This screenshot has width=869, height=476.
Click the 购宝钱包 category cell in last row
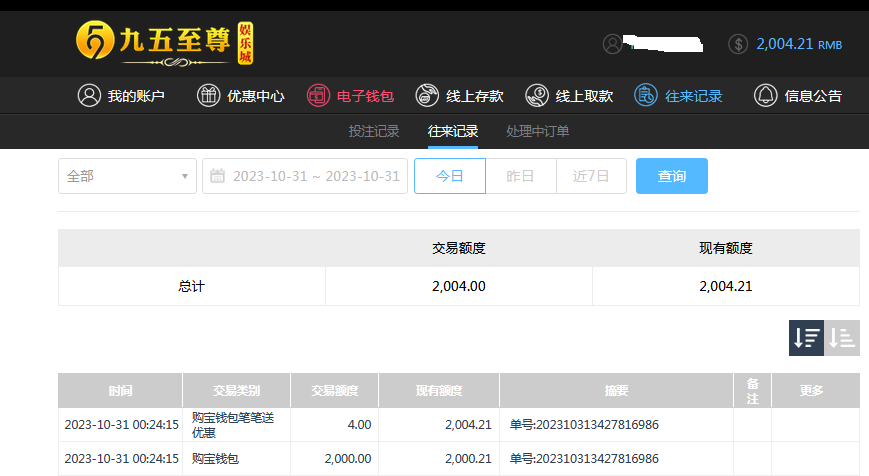(237, 459)
